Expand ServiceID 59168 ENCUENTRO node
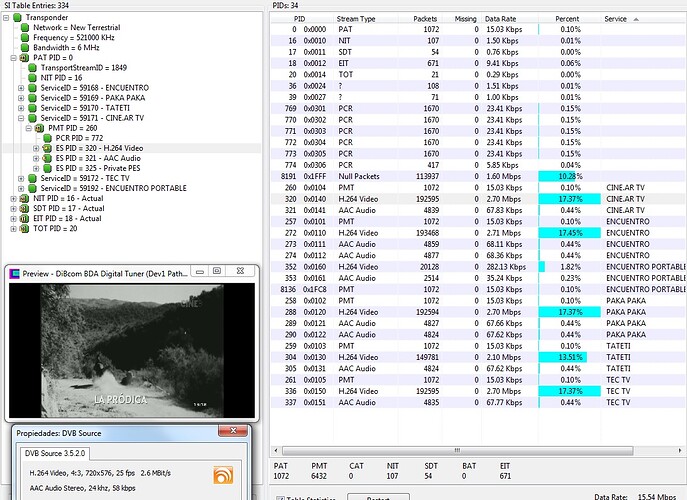The width and height of the screenshot is (687, 500). pos(21,89)
